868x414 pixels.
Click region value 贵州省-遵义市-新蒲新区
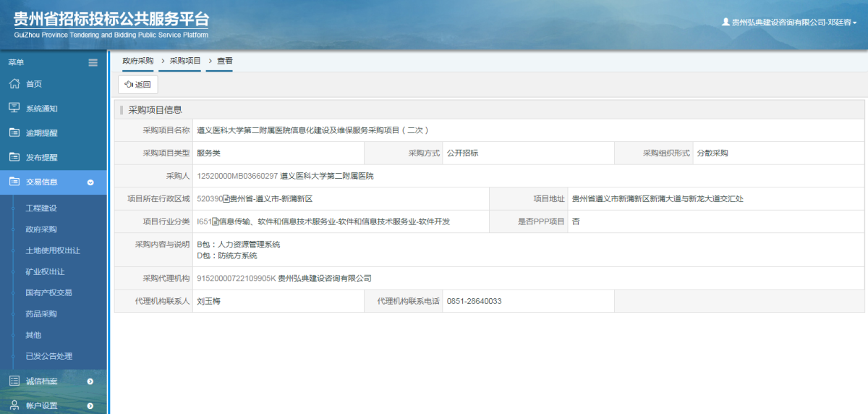point(271,198)
